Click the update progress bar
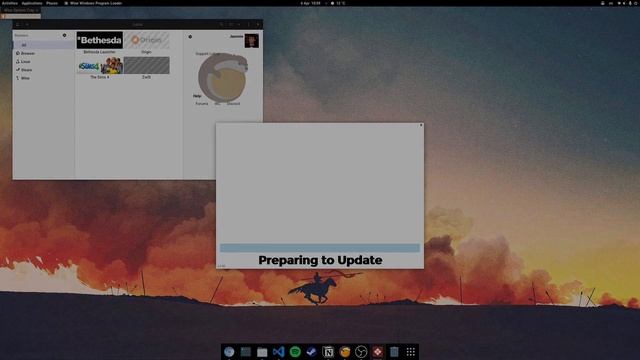640x360 pixels. pyautogui.click(x=320, y=248)
